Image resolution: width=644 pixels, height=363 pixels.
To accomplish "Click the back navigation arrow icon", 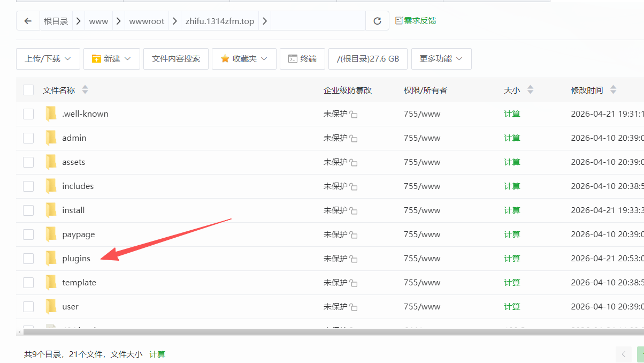I will [28, 20].
